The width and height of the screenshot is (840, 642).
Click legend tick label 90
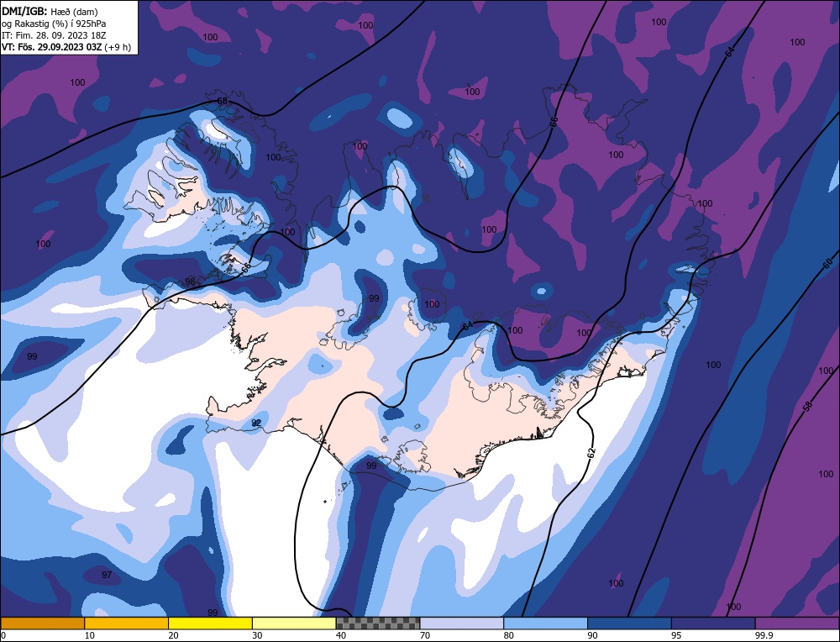point(592,635)
